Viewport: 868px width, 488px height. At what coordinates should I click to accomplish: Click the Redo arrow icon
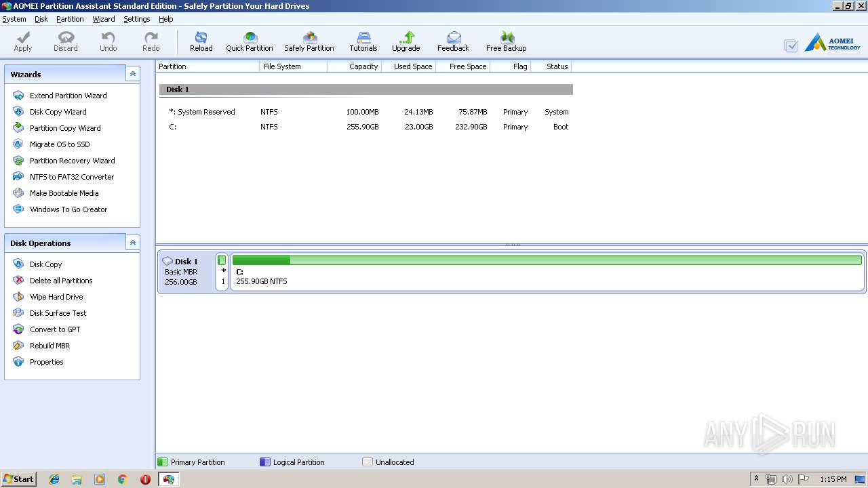(151, 41)
